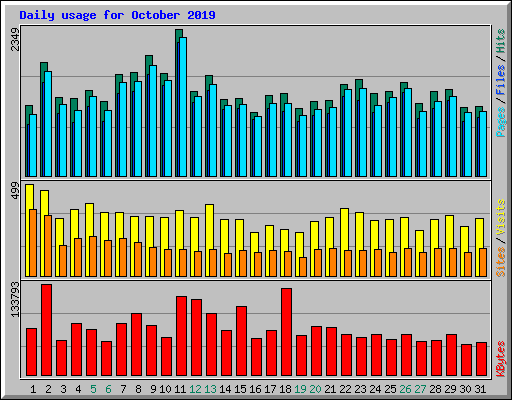Viewport: 512px width, 400px height.
Task: Select the red KBytes bar for day 18
Action: tap(286, 332)
